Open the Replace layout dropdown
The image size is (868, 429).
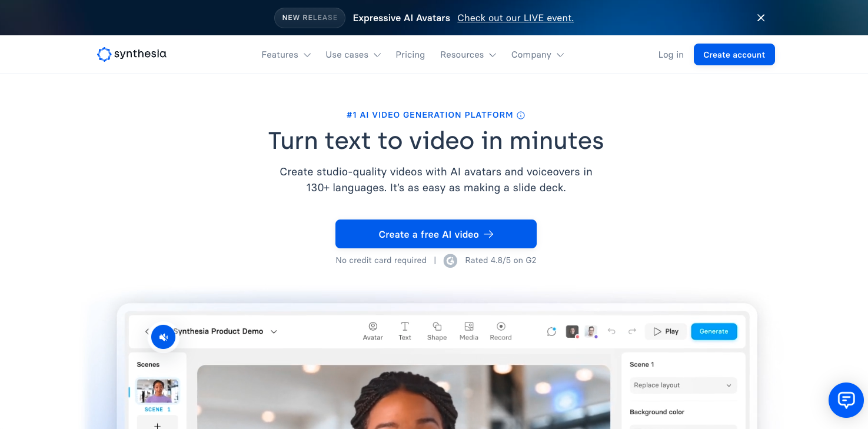683,385
